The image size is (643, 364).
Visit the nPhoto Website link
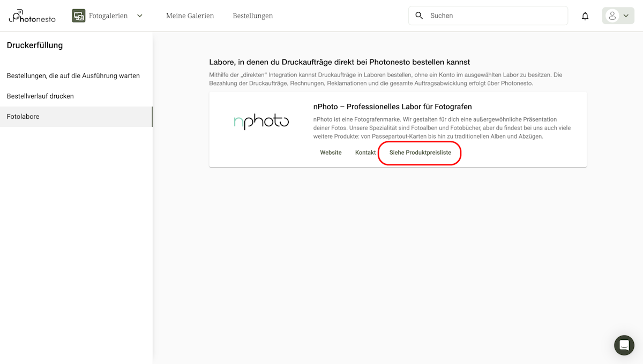pos(331,152)
